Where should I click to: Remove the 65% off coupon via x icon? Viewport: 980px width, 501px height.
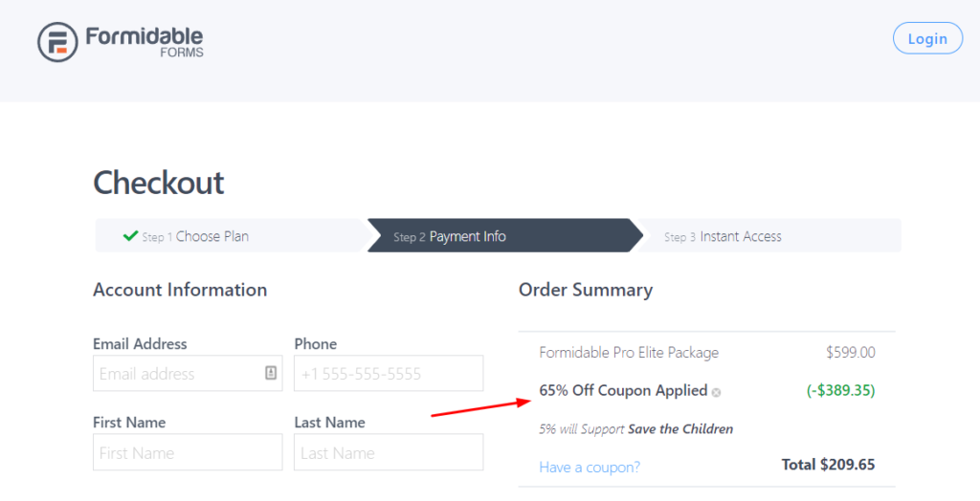(716, 393)
